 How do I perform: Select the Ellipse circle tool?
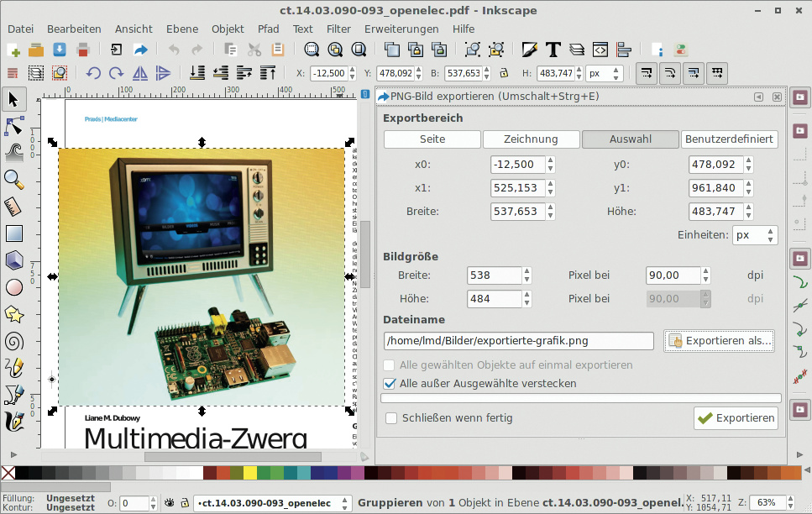click(14, 287)
